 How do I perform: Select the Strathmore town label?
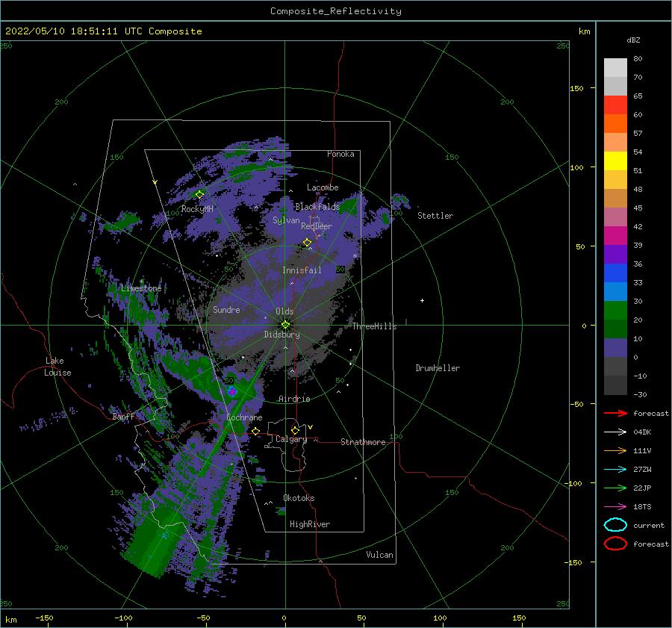coord(363,442)
